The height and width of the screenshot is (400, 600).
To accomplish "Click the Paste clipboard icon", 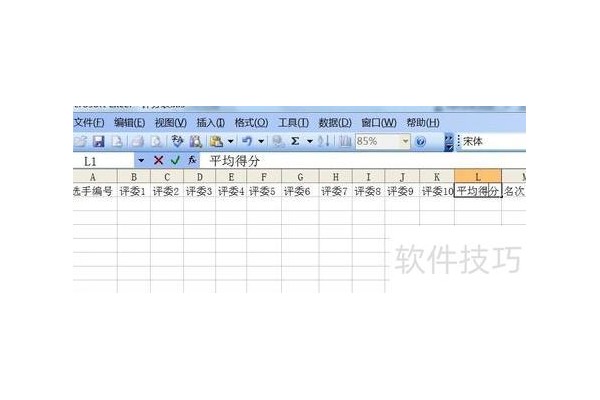I will coord(216,142).
